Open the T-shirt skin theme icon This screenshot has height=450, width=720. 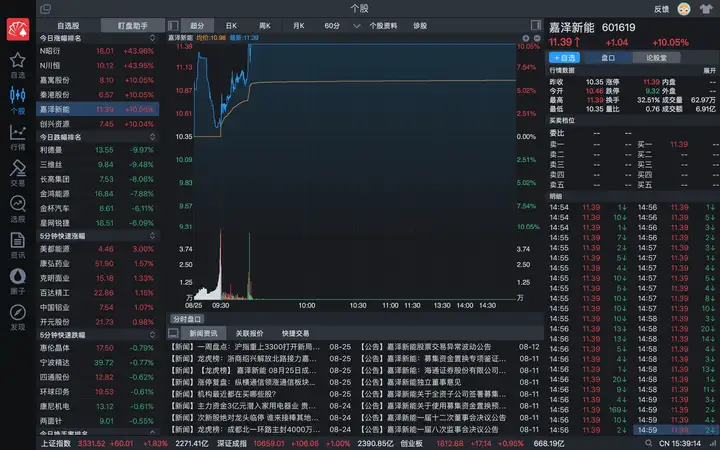(706, 9)
